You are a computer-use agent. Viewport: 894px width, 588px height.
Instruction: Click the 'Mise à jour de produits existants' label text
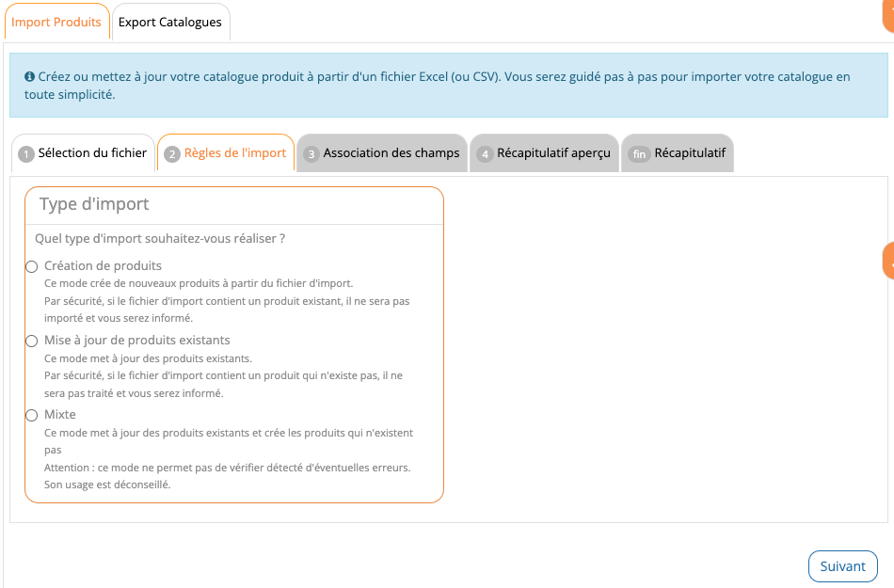[x=137, y=340]
